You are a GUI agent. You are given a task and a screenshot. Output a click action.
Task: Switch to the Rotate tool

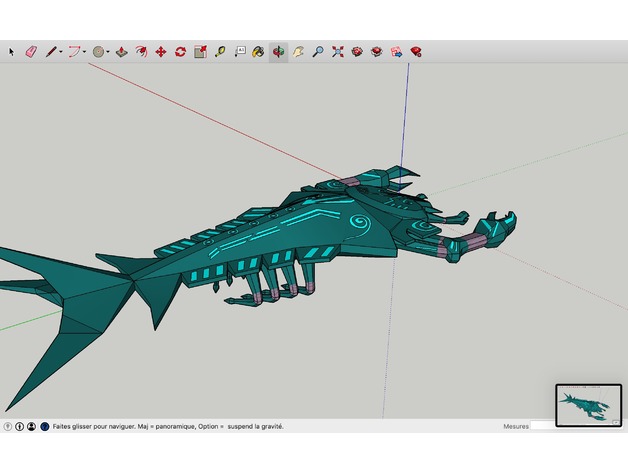(180, 51)
